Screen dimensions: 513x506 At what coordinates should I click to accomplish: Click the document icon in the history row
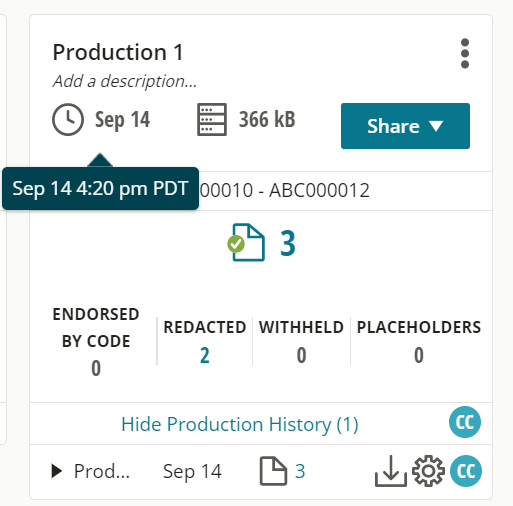point(273,471)
